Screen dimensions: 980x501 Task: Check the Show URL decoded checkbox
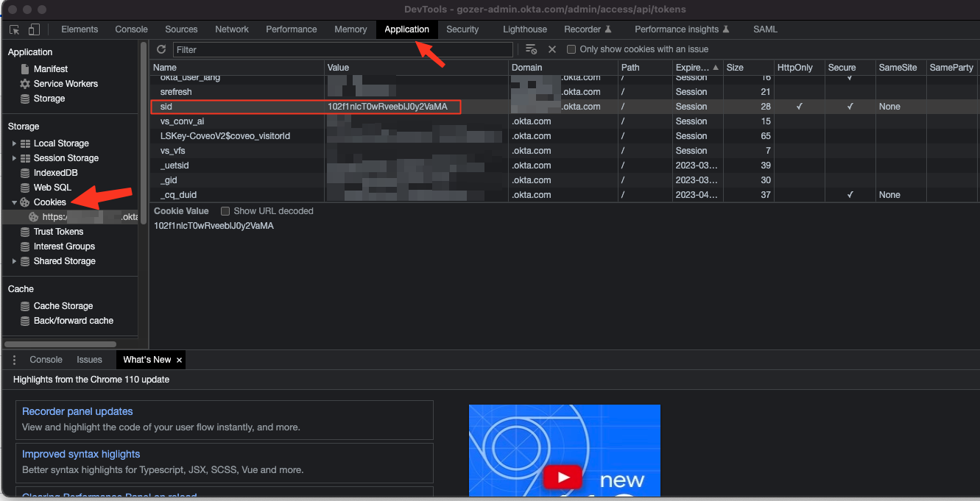226,211
